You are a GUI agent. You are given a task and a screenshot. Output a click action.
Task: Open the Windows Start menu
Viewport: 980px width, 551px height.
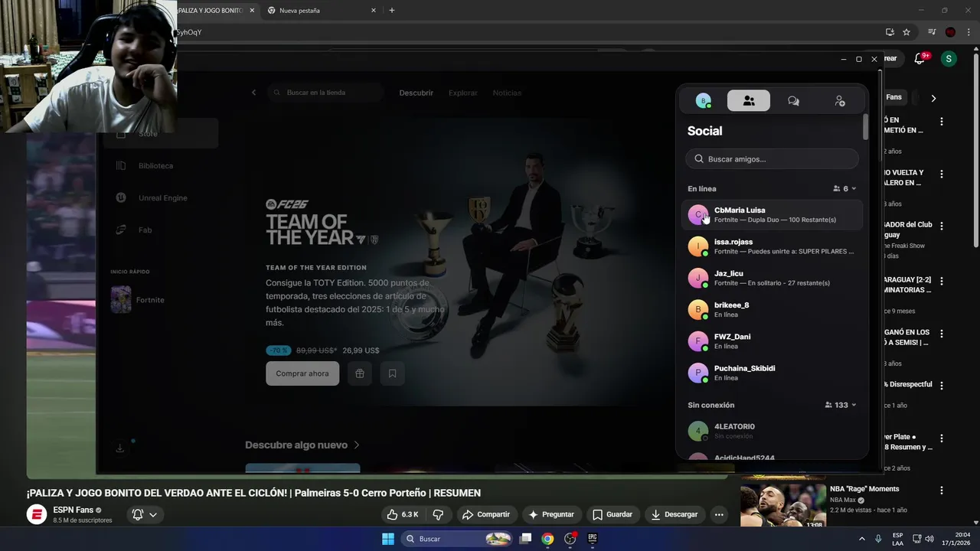388,539
